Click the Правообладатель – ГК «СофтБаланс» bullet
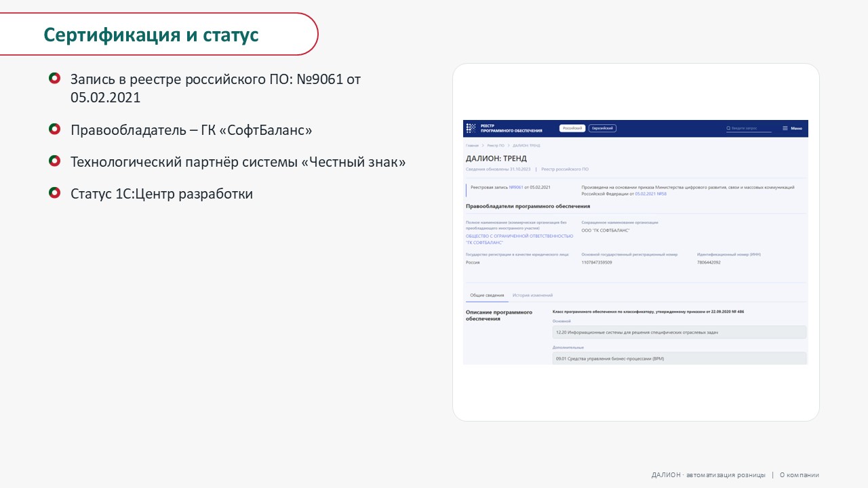 pos(191,129)
